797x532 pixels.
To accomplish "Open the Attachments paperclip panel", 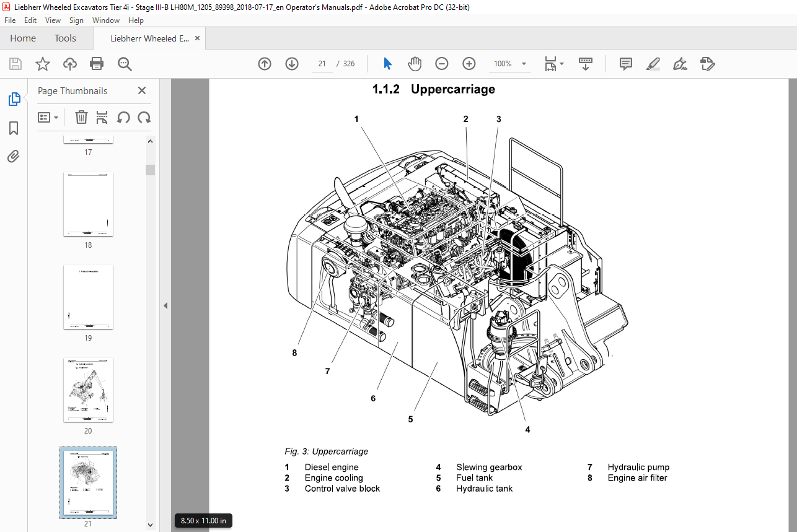I will 14,156.
